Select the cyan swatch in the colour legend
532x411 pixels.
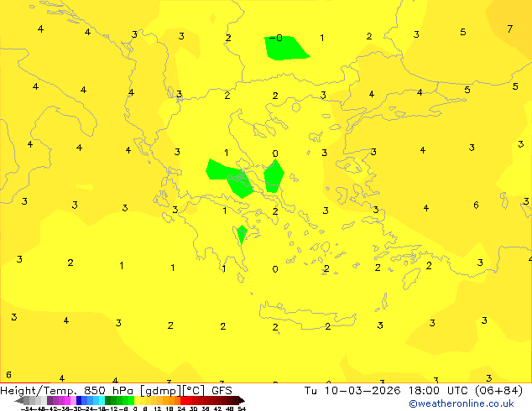[102, 401]
